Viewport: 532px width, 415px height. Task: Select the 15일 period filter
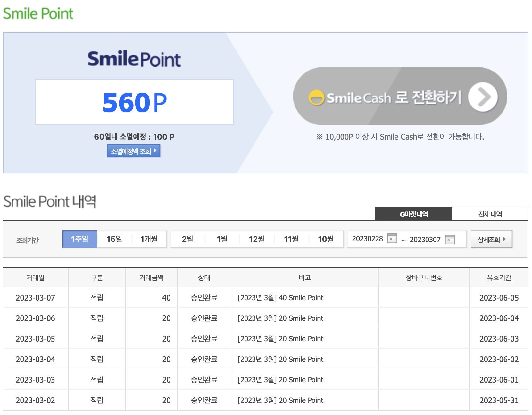tap(114, 239)
